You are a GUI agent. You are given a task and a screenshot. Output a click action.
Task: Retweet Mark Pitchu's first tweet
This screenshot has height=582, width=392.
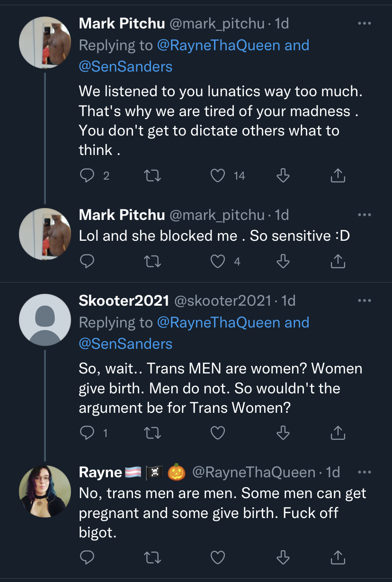(x=152, y=176)
